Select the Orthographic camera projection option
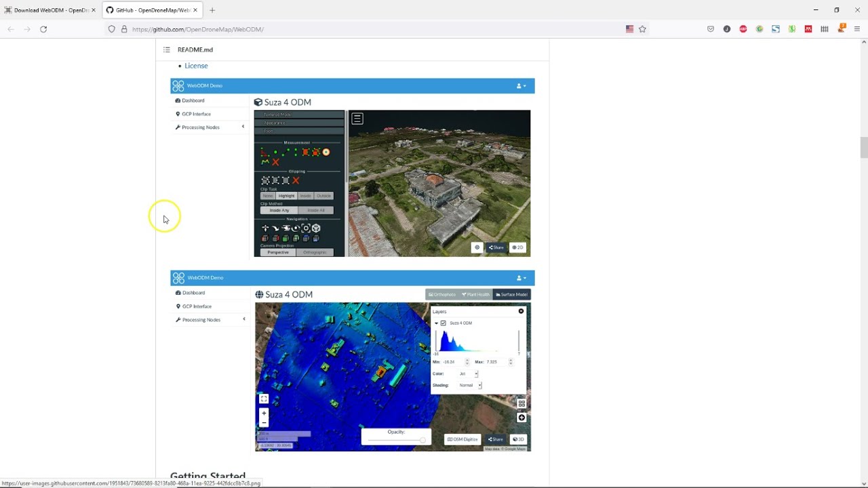This screenshot has height=488, width=868. click(315, 252)
